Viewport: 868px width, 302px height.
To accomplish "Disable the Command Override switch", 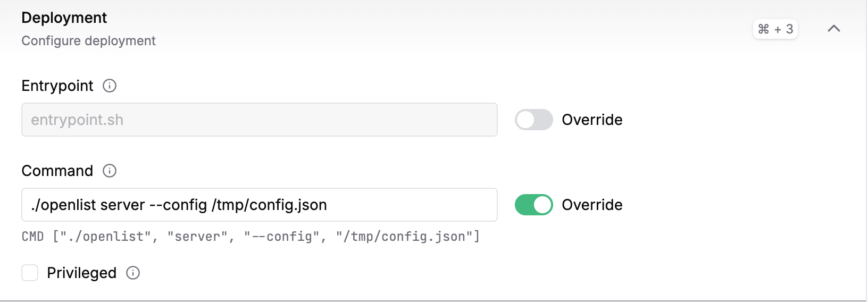I will 533,205.
